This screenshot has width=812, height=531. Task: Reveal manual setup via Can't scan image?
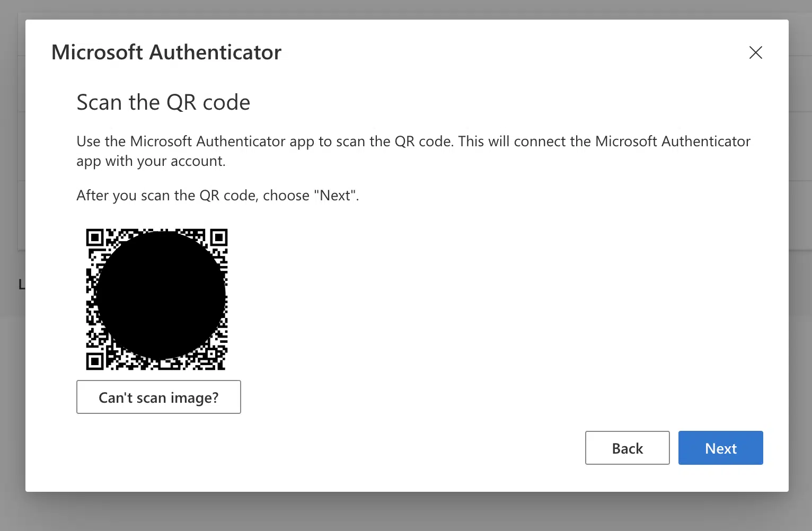click(x=158, y=397)
